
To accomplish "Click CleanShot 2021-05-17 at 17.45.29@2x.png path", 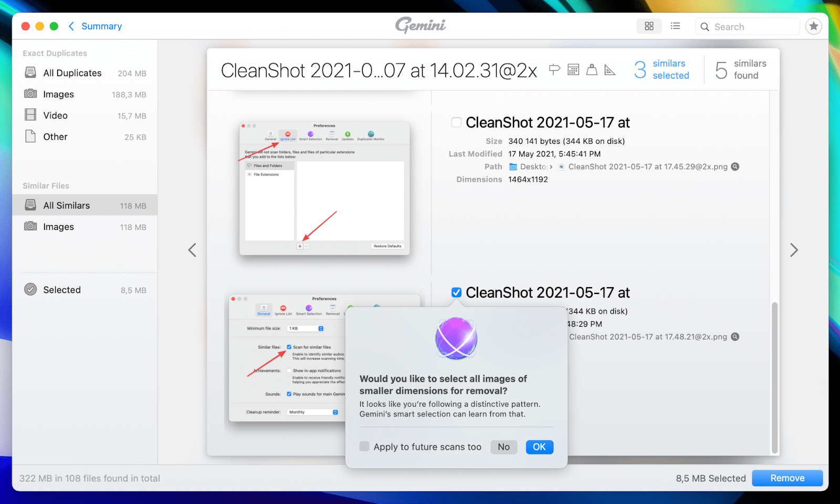I will [x=648, y=167].
